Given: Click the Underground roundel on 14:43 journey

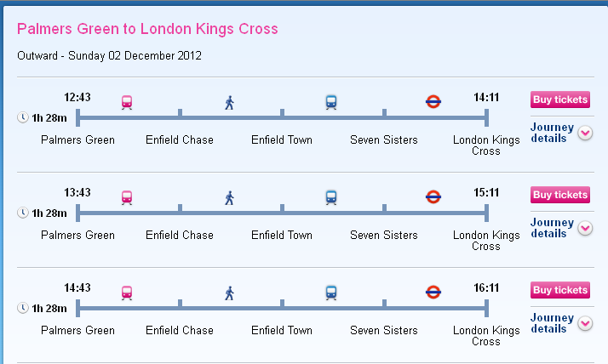Looking at the screenshot, I should pyautogui.click(x=433, y=292).
